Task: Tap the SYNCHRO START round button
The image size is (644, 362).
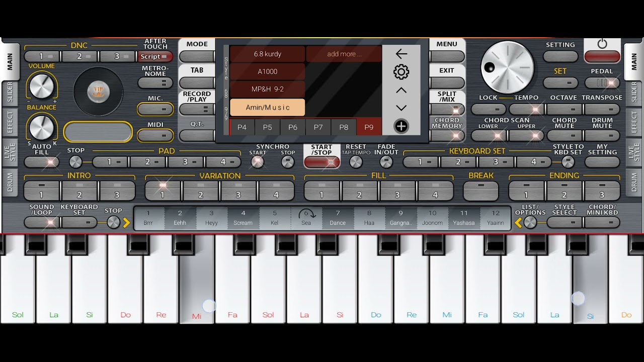Action: pyautogui.click(x=258, y=162)
